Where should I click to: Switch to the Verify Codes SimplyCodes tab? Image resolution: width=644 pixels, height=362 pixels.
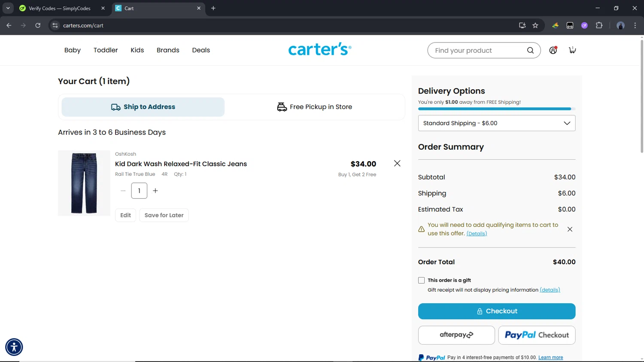(60, 8)
